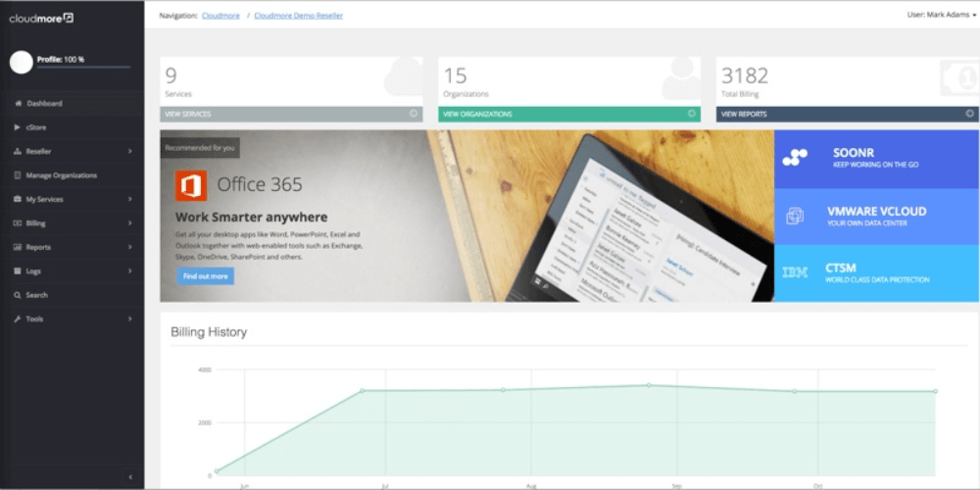
Task: Click the Office 365 logo icon
Action: (191, 185)
